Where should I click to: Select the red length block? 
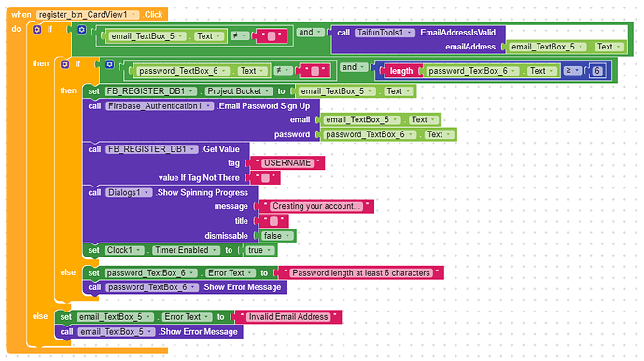tap(400, 71)
